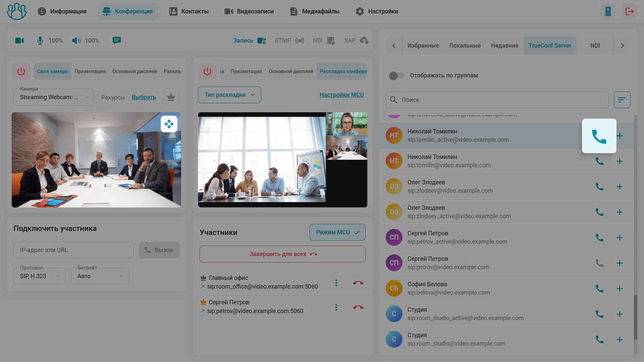Toggle the camera icon in the top toolbar
The image size is (644, 362).
pyautogui.click(x=19, y=41)
